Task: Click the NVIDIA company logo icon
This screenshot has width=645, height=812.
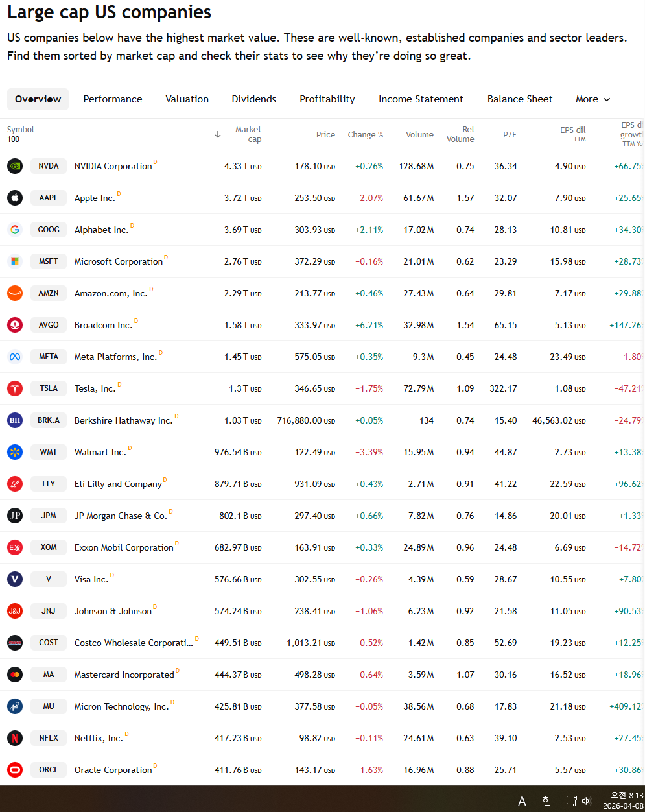Action: [15, 166]
